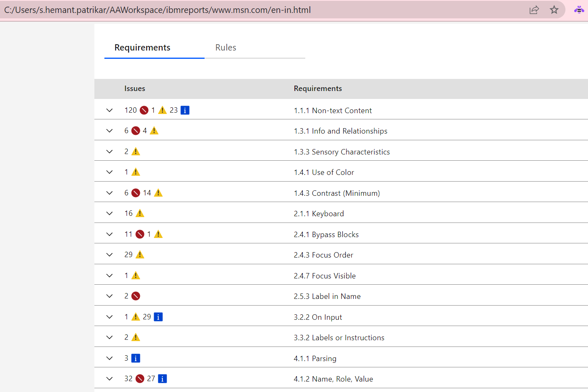Open the accessibility checker extension icon
The width and height of the screenshot is (588, 392).
[x=579, y=9]
